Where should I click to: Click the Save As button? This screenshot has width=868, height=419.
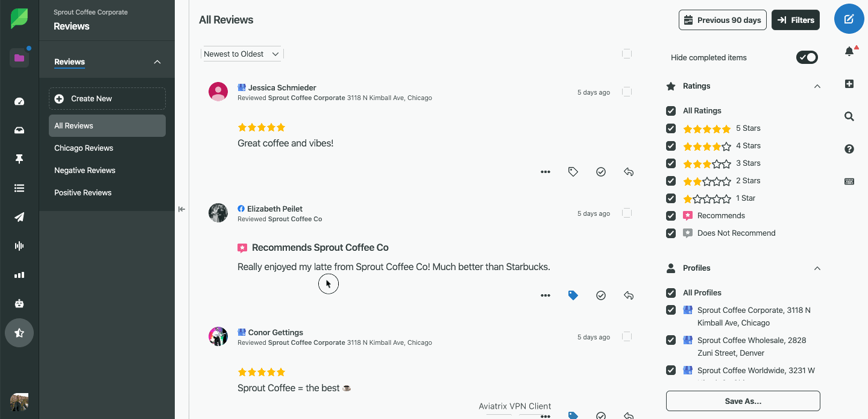(x=743, y=400)
